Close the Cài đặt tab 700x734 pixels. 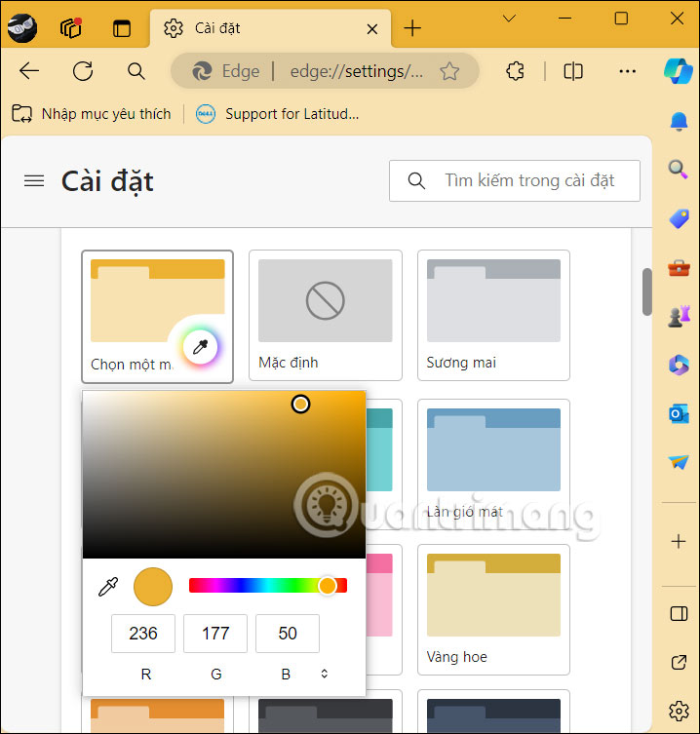click(372, 29)
